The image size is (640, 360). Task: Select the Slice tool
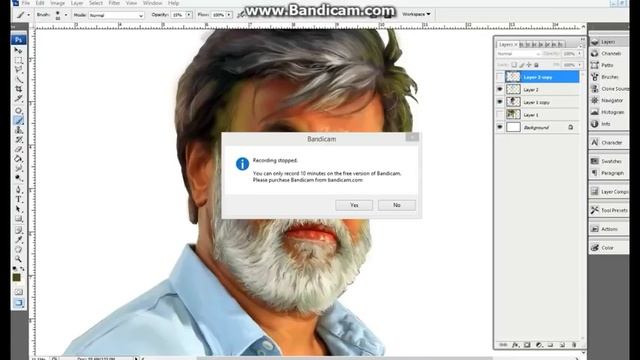click(x=18, y=99)
